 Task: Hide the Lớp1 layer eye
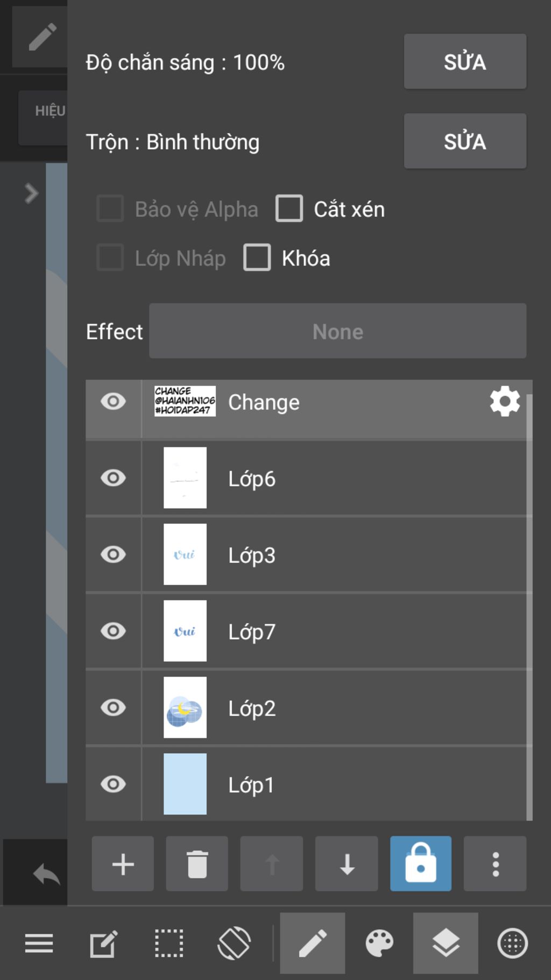[x=113, y=784]
